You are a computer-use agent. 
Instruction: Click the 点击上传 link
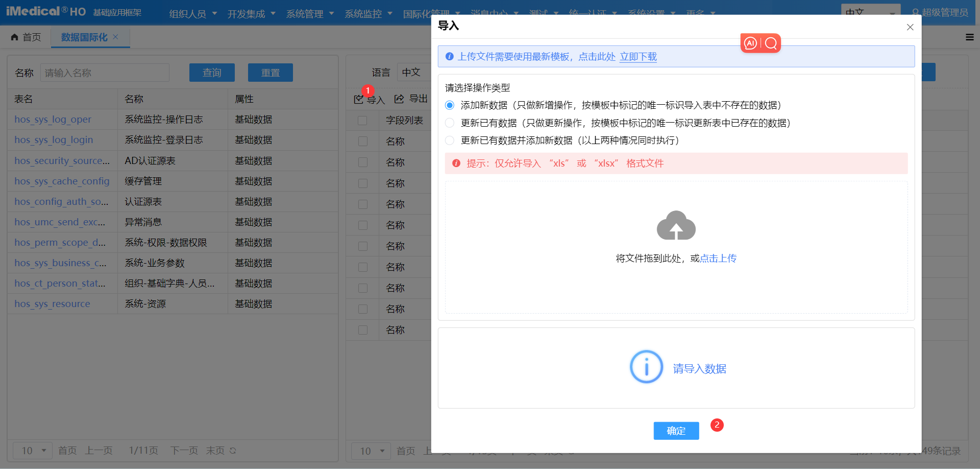coord(718,259)
